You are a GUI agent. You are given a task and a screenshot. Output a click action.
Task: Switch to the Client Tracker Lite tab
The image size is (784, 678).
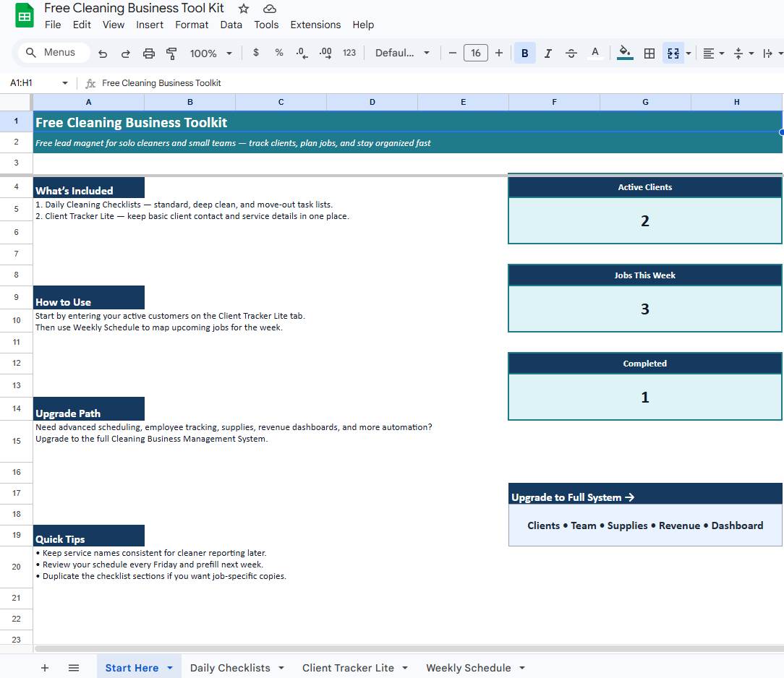pos(348,668)
